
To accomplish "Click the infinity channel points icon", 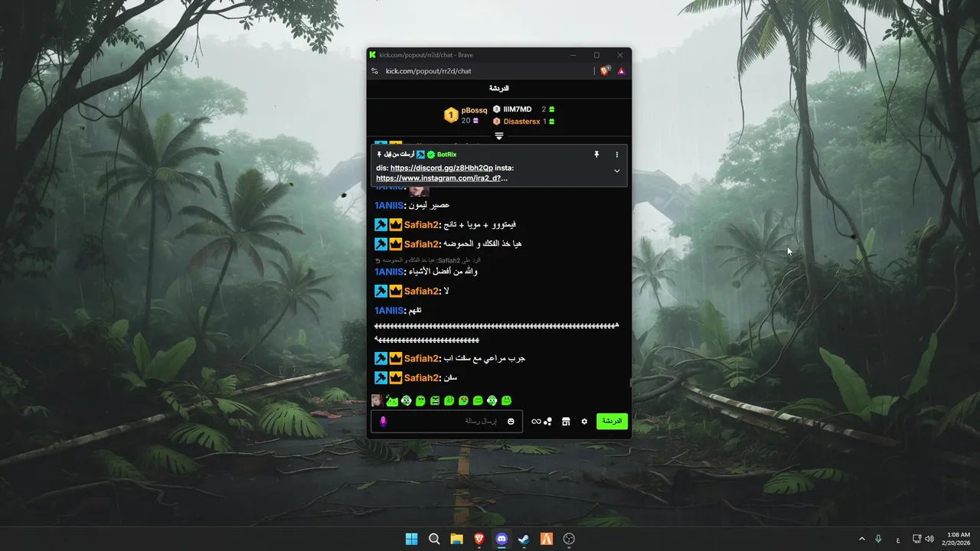I will [541, 422].
